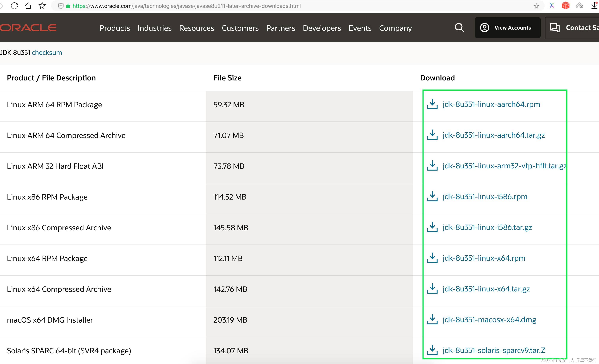
Task: Open the Company menu
Action: pos(395,28)
